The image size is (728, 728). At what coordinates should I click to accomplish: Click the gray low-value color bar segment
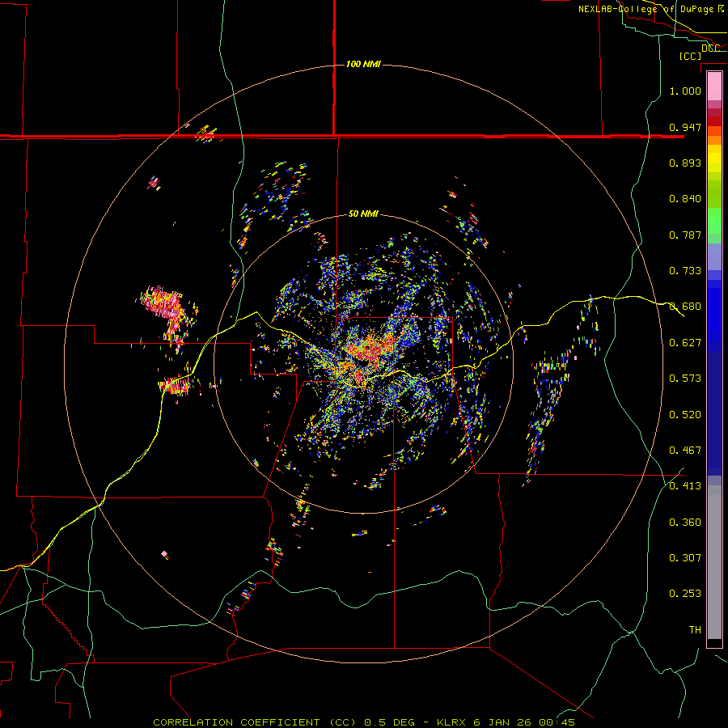click(714, 562)
